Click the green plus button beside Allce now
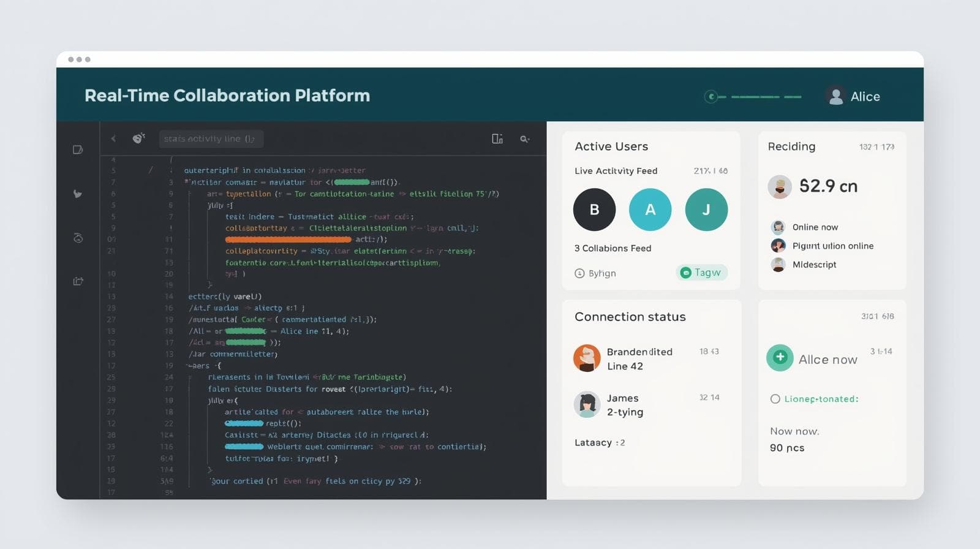Screen dimensions: 980x549 780,357
